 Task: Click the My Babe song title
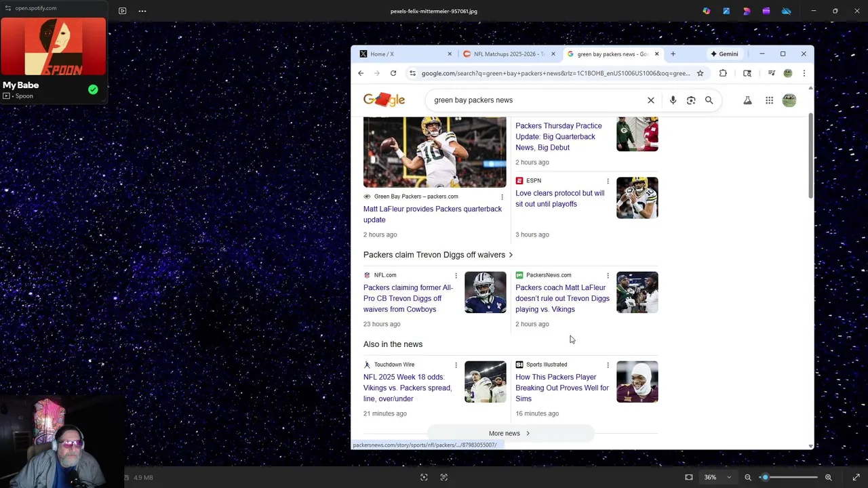coord(21,85)
